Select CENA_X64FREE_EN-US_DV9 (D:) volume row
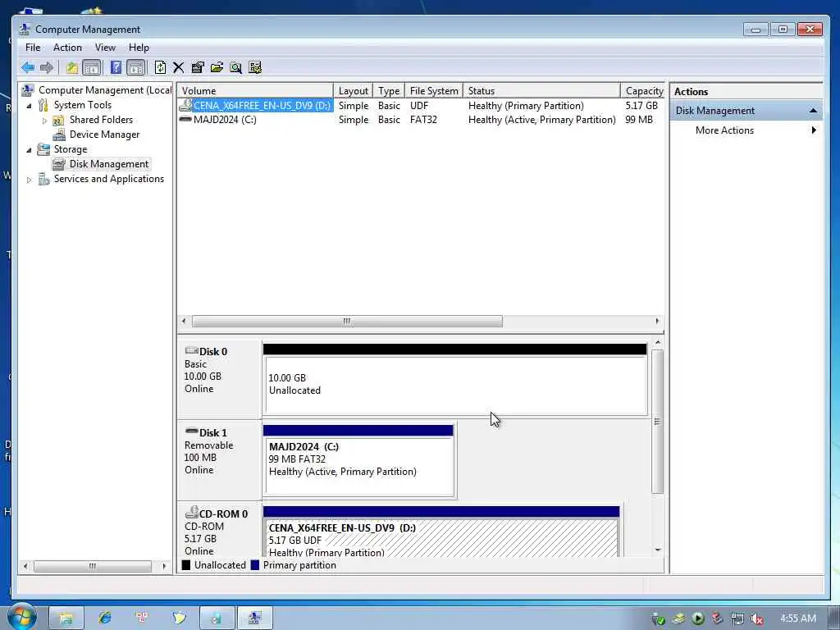Image resolution: width=840 pixels, height=630 pixels. [421, 106]
